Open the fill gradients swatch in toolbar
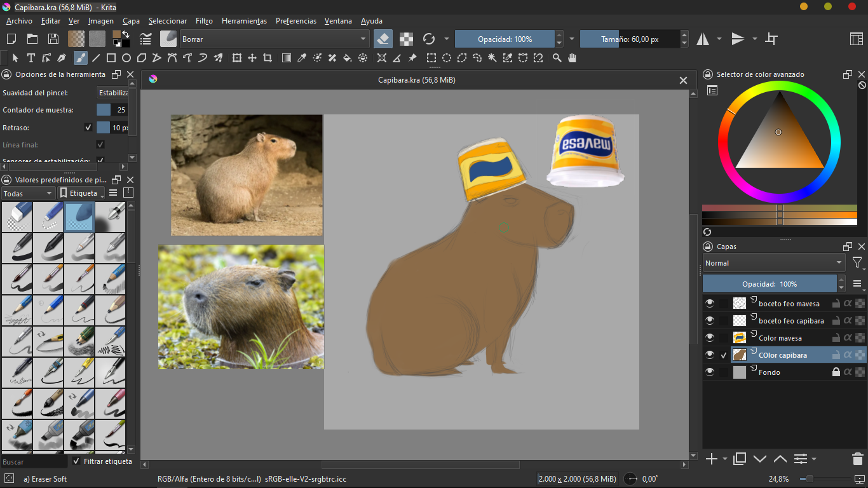This screenshot has width=868, height=488. pyautogui.click(x=76, y=39)
